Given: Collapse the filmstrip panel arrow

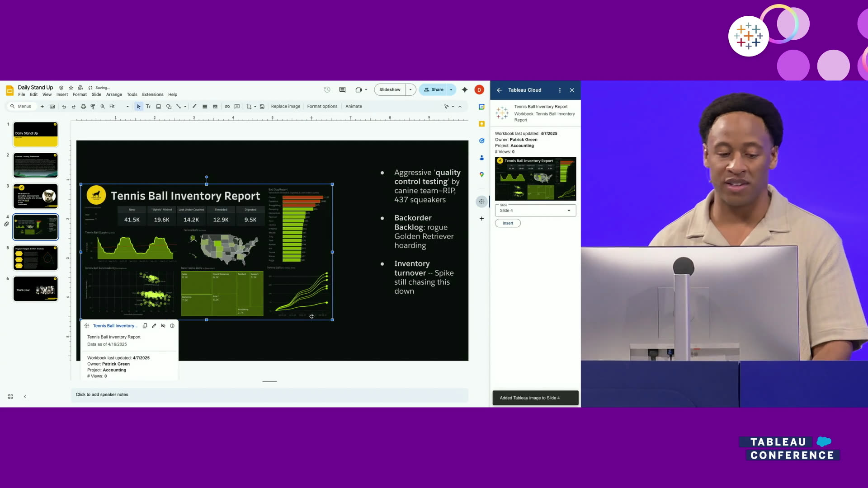Looking at the screenshot, I should [25, 397].
